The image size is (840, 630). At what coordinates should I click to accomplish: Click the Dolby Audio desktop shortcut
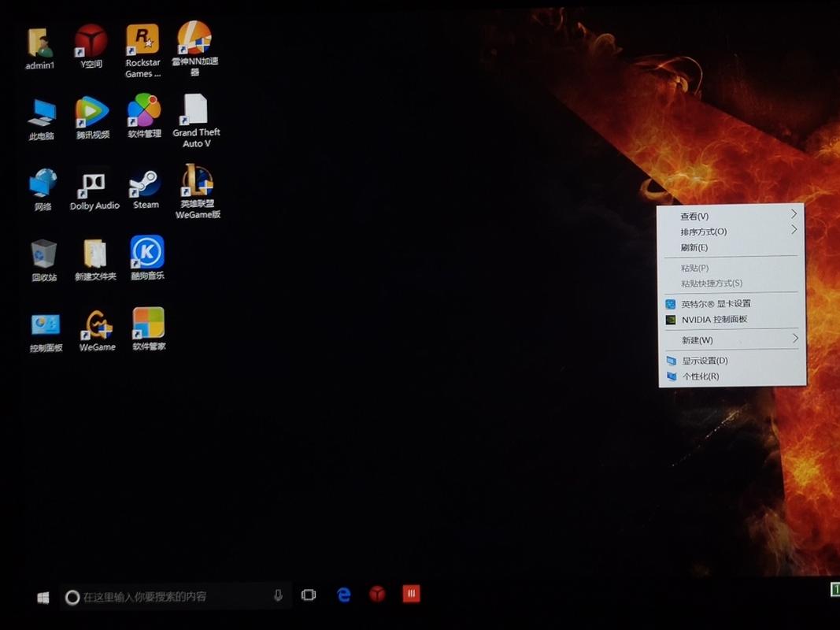tap(94, 186)
